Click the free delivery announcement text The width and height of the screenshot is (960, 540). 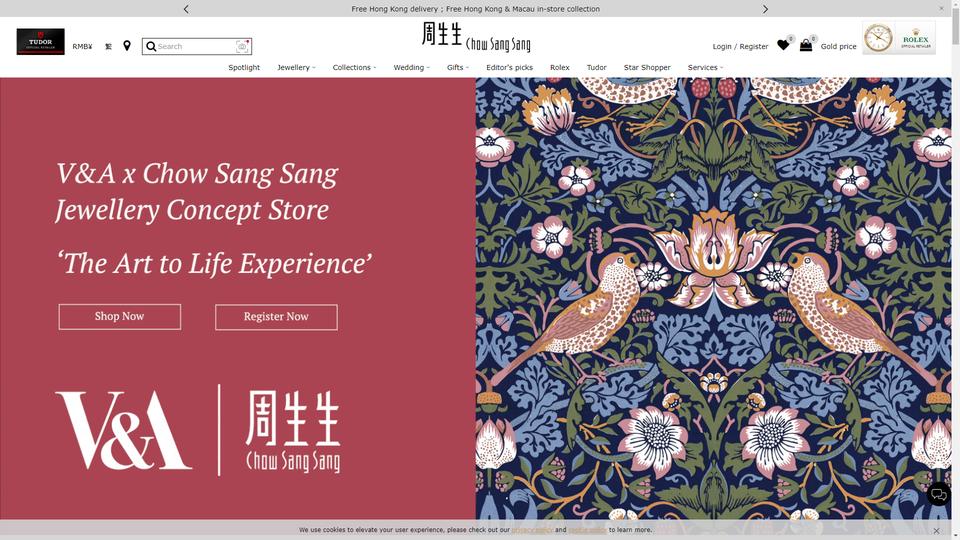point(476,9)
